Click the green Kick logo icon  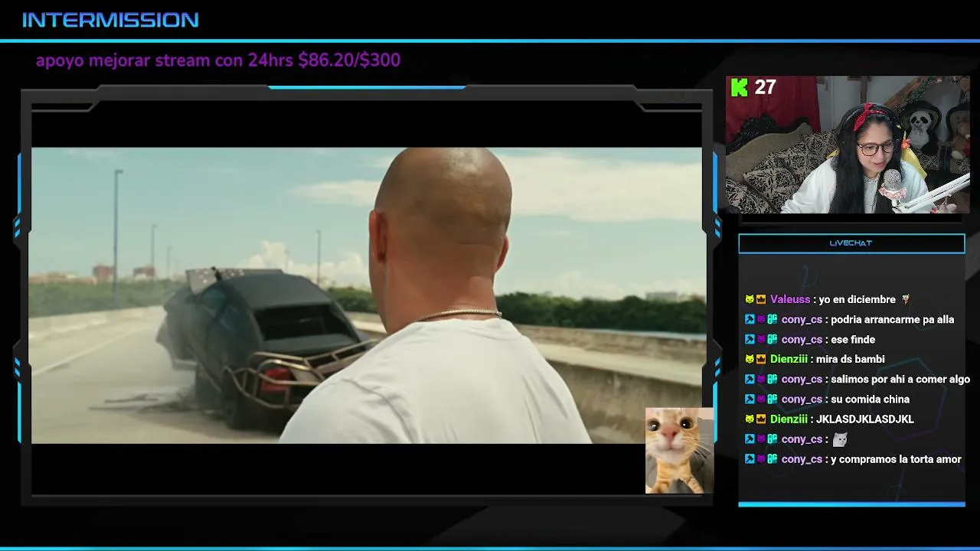(x=740, y=87)
